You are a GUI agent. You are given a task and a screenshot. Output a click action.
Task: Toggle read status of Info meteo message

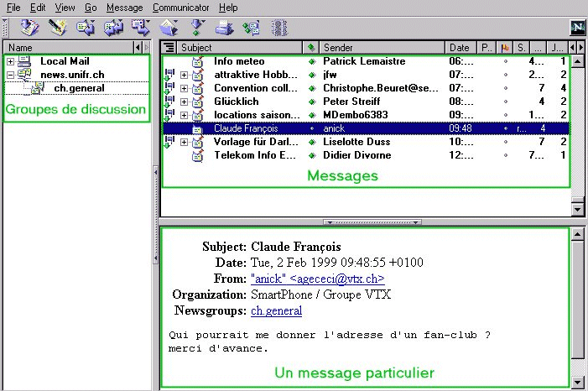[x=312, y=61]
